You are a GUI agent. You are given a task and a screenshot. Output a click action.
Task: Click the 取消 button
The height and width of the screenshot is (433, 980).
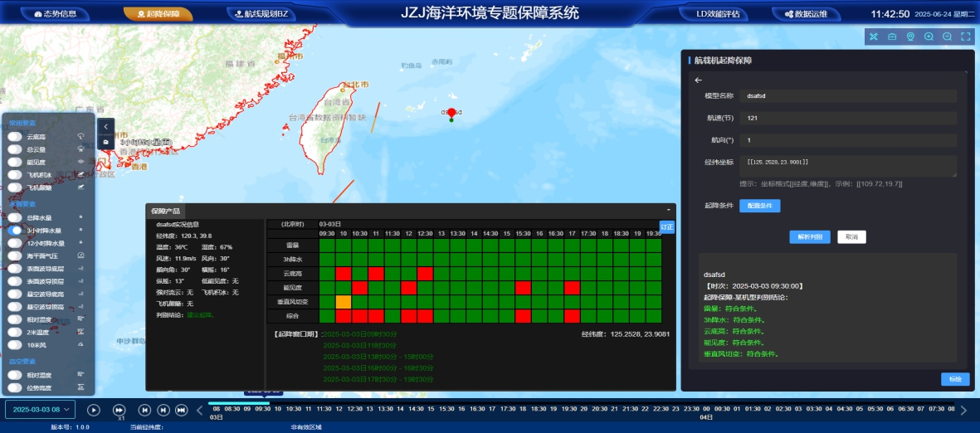[x=851, y=236]
